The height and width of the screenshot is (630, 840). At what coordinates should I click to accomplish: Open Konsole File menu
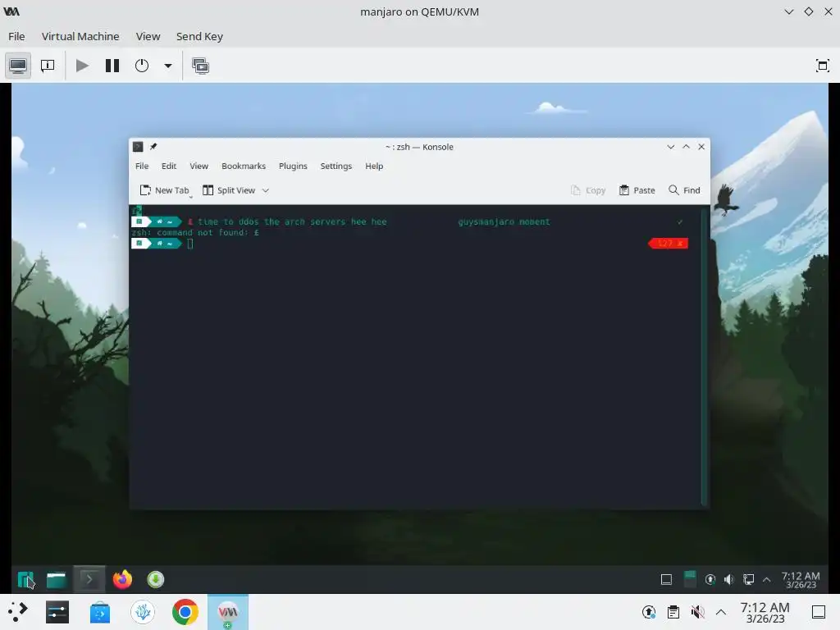pyautogui.click(x=142, y=166)
